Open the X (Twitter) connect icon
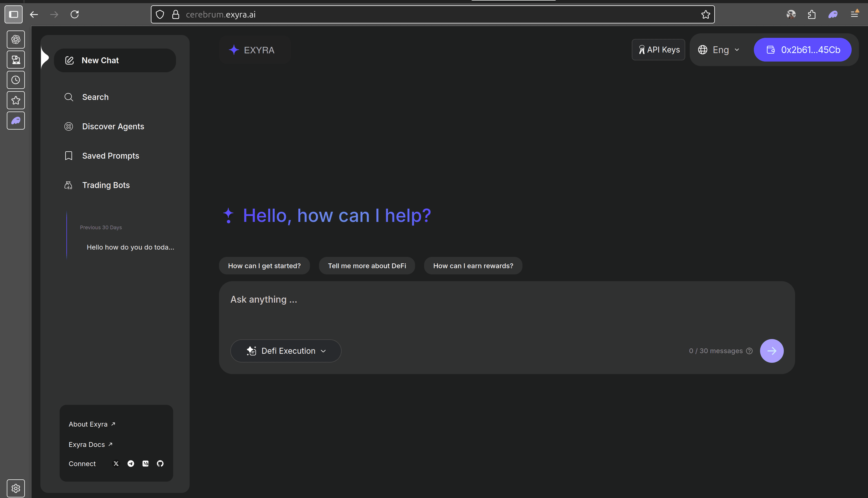 tap(116, 464)
